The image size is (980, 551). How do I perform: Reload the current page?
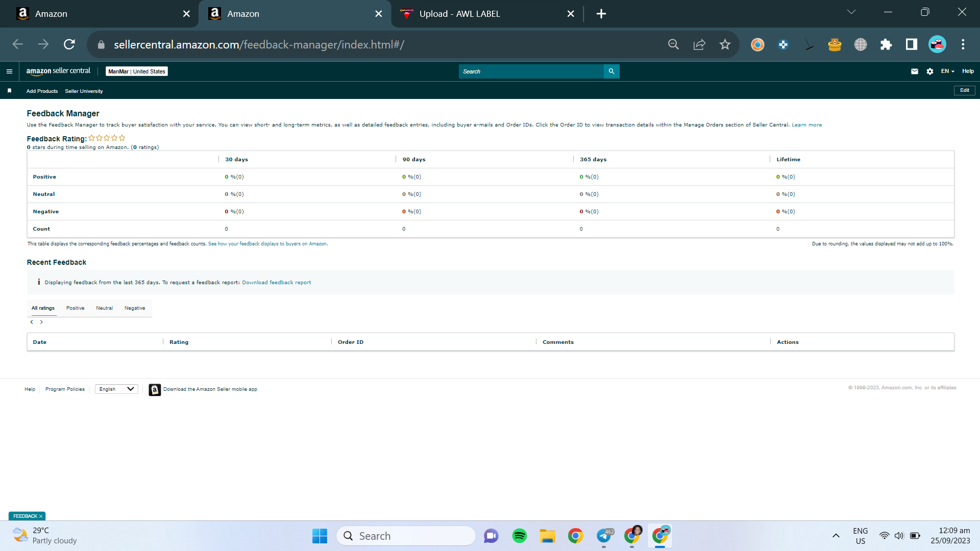click(x=69, y=44)
